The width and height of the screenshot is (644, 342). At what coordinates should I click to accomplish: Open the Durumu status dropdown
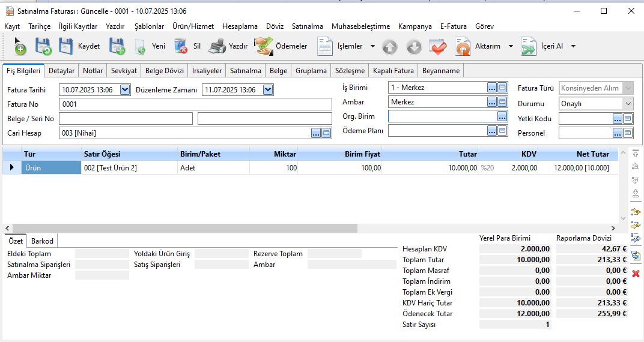(x=628, y=104)
